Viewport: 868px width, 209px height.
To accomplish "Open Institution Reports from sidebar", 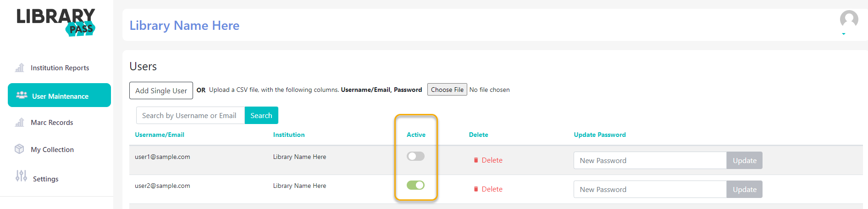I will pyautogui.click(x=60, y=68).
